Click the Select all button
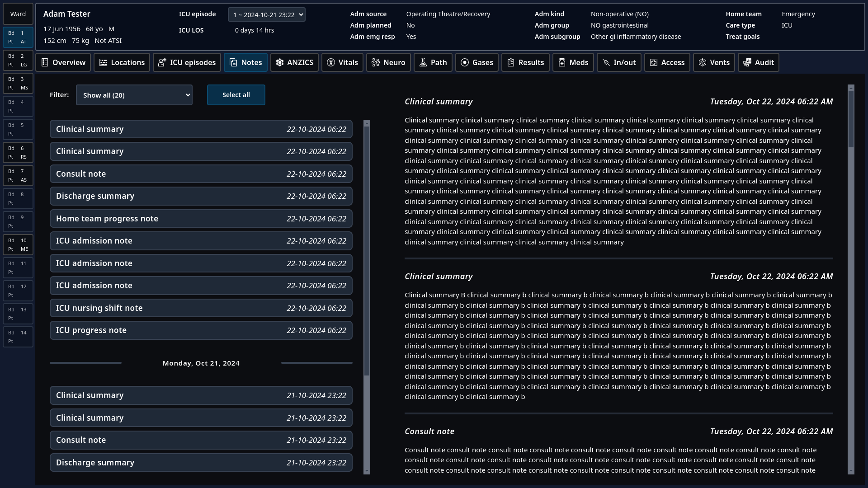 (236, 95)
